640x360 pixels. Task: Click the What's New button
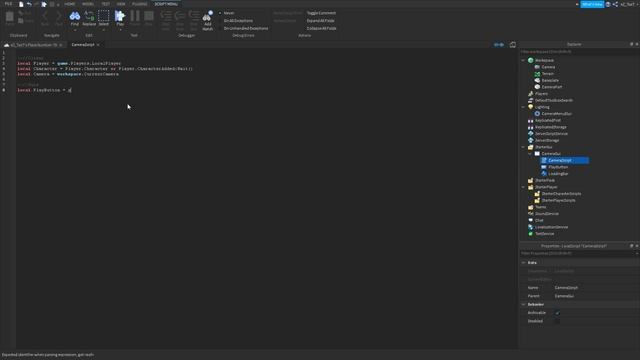pos(592,4)
